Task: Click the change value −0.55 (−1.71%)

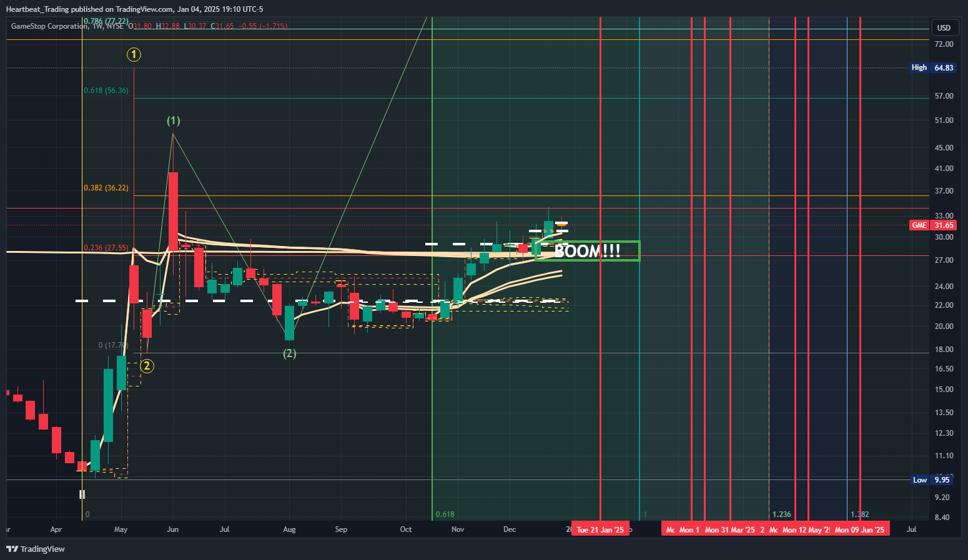Action: click(264, 26)
